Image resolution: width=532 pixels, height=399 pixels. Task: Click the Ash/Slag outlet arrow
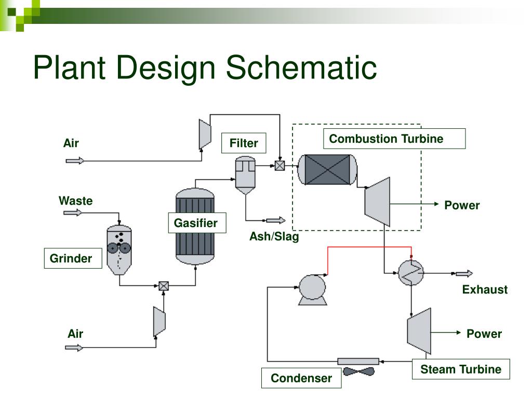[x=276, y=220]
